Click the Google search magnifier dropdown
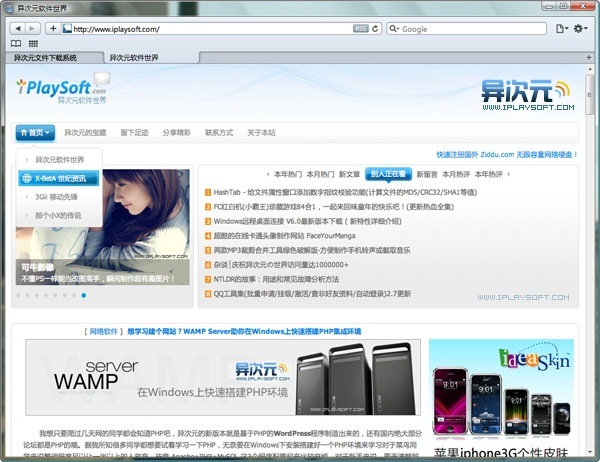Viewport: 600px width, 462px height. [394, 29]
